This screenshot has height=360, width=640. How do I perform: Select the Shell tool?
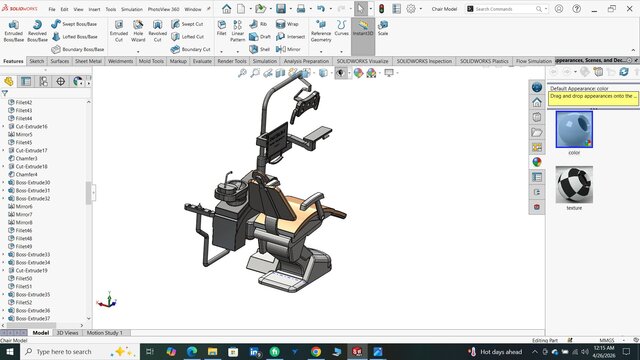click(x=260, y=49)
